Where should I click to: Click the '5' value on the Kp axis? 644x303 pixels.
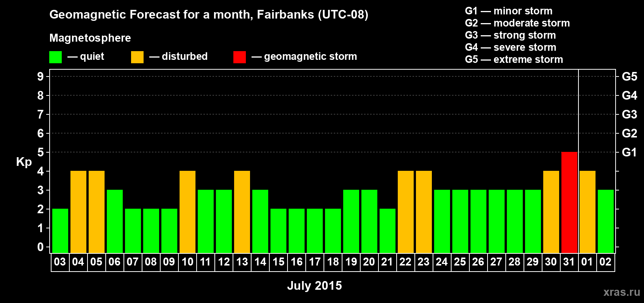click(41, 152)
